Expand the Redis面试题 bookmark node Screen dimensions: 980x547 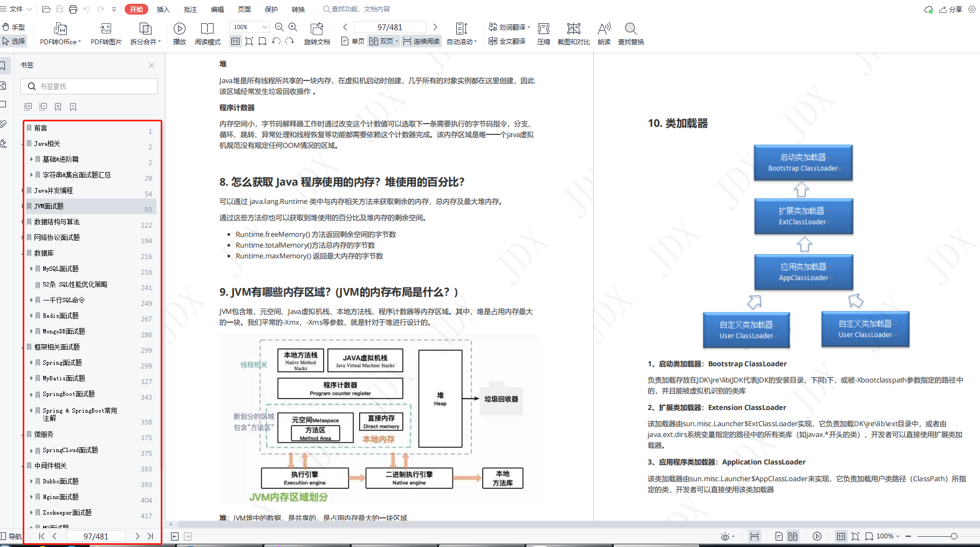coord(31,316)
